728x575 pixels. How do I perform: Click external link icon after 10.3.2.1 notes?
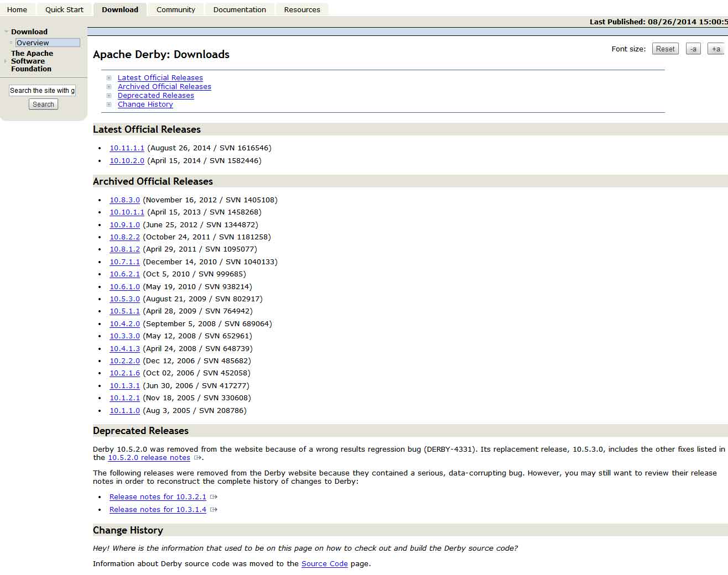214,497
